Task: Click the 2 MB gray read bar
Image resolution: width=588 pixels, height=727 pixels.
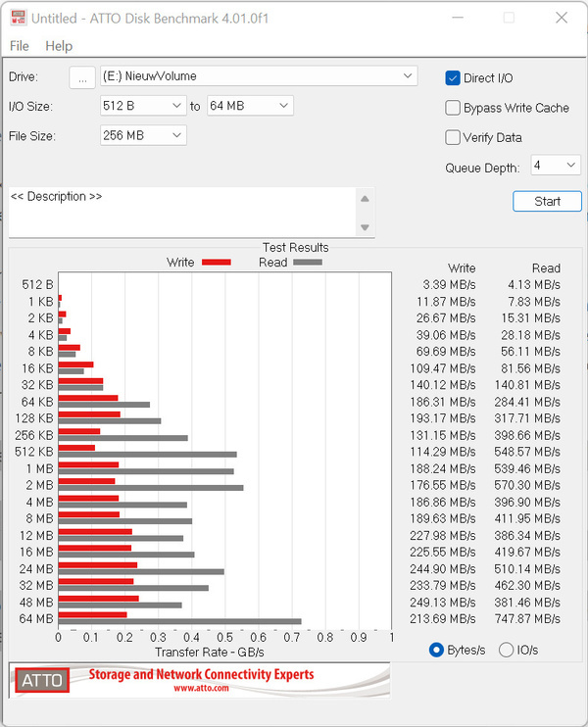Action: pos(151,488)
